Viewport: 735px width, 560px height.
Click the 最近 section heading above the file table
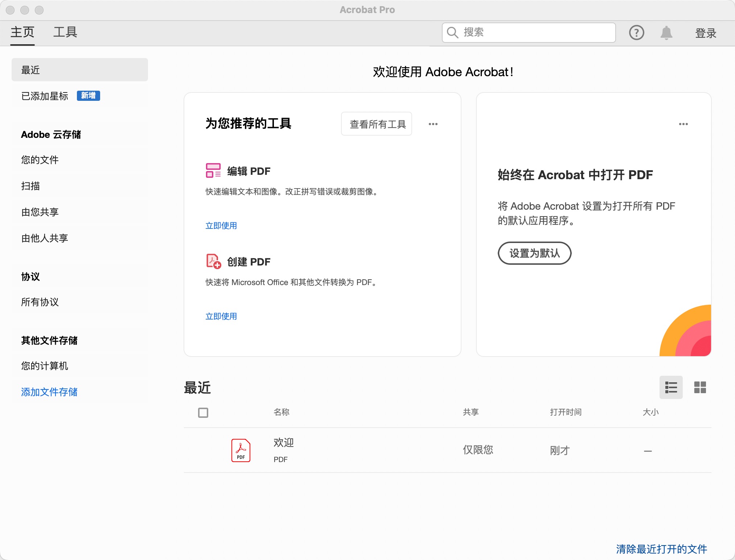click(x=197, y=388)
